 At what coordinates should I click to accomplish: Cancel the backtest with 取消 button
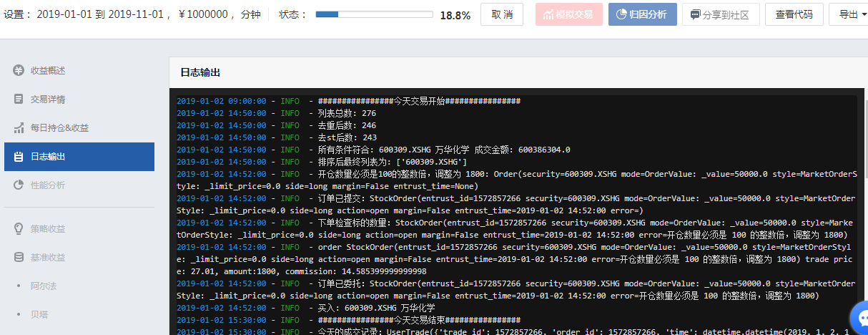point(502,14)
